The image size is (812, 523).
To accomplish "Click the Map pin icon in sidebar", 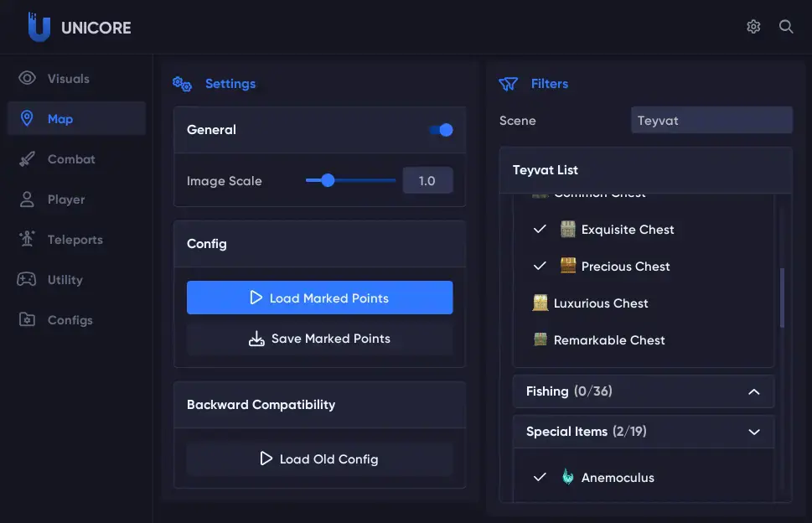I will [x=27, y=118].
